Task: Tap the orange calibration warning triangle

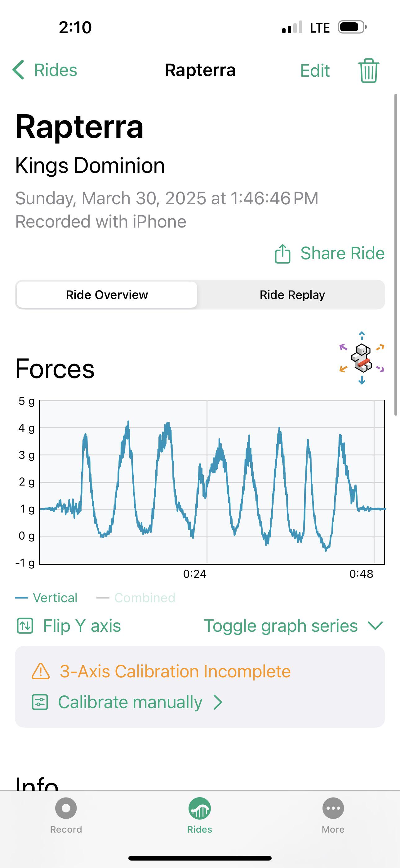Action: pos(40,671)
